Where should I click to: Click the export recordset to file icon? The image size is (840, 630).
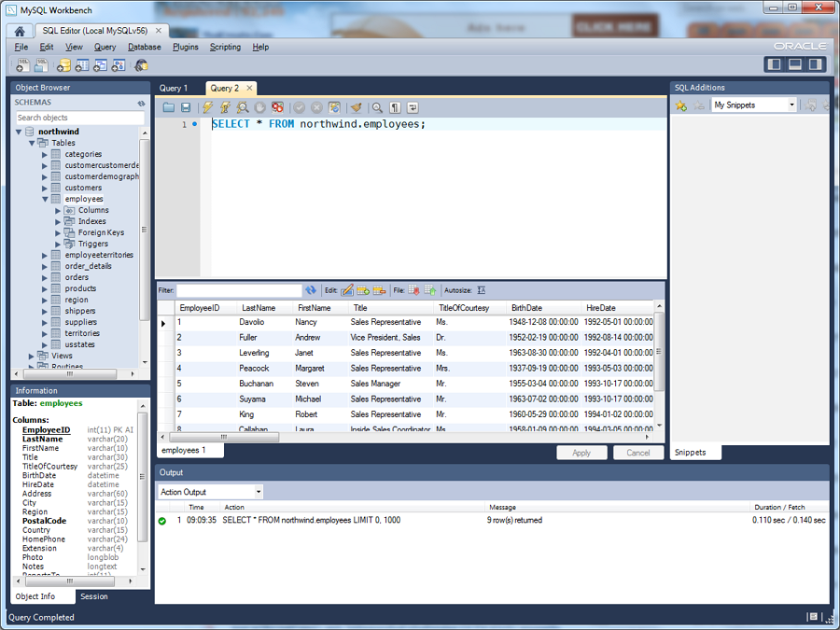pyautogui.click(x=413, y=290)
